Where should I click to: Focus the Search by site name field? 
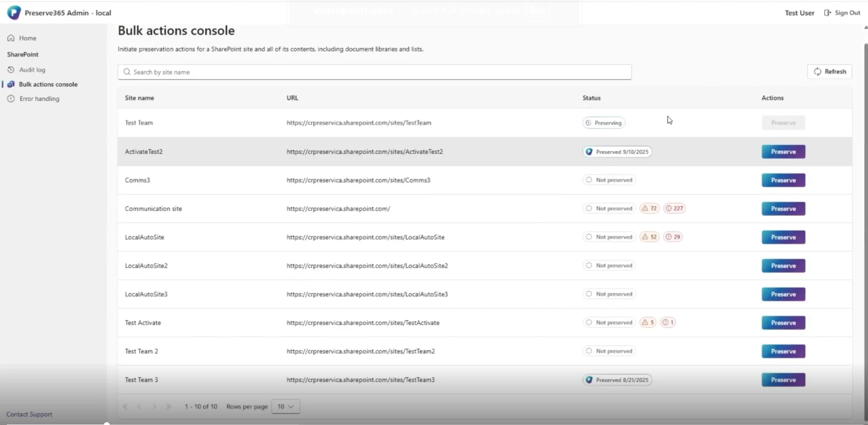pos(375,72)
